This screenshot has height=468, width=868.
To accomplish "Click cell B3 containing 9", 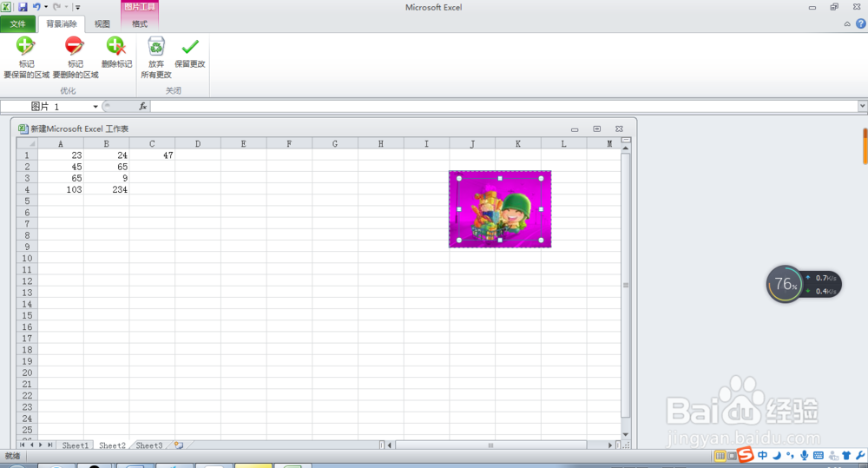I will coord(106,178).
